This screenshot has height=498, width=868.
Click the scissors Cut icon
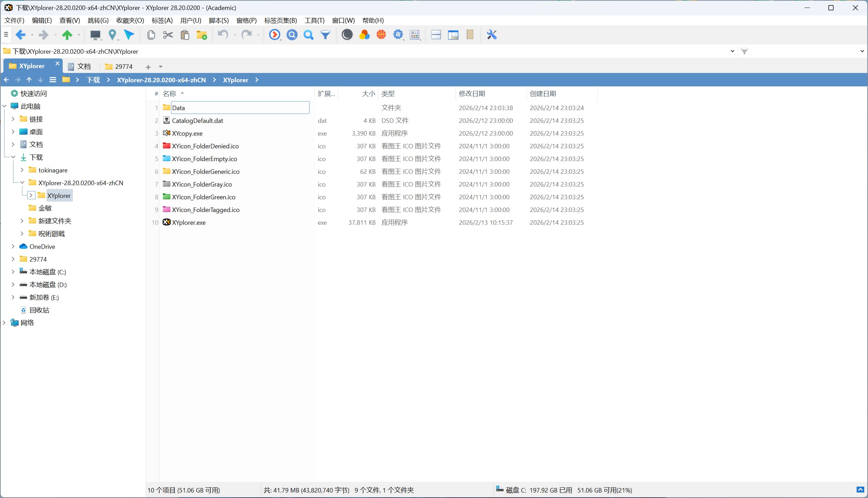pos(168,35)
